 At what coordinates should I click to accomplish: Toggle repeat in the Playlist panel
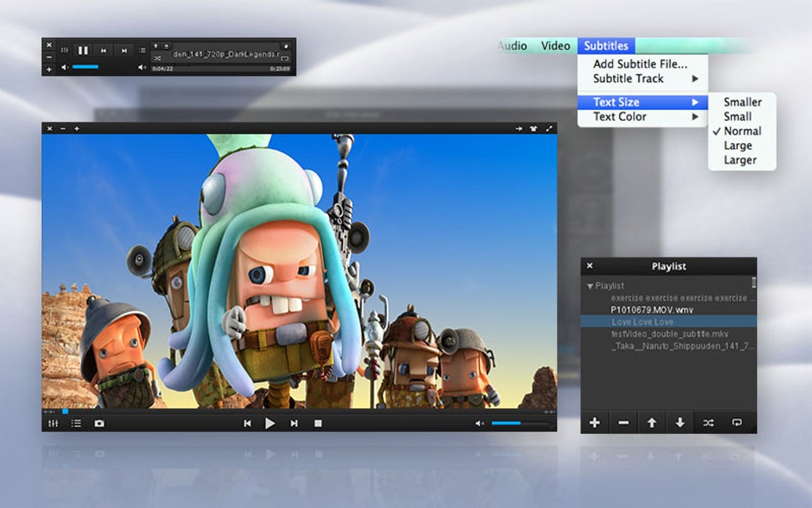coord(737,423)
